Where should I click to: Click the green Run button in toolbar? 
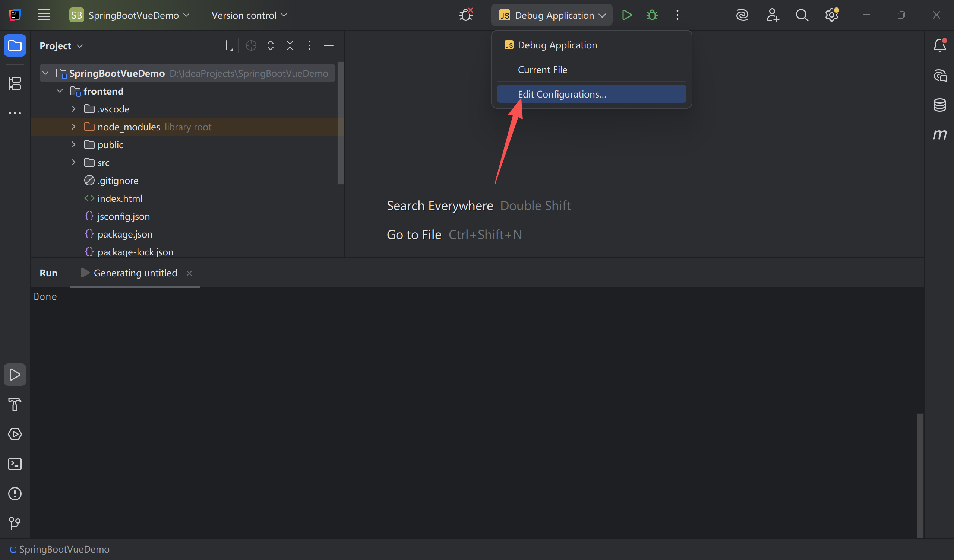[x=626, y=15]
